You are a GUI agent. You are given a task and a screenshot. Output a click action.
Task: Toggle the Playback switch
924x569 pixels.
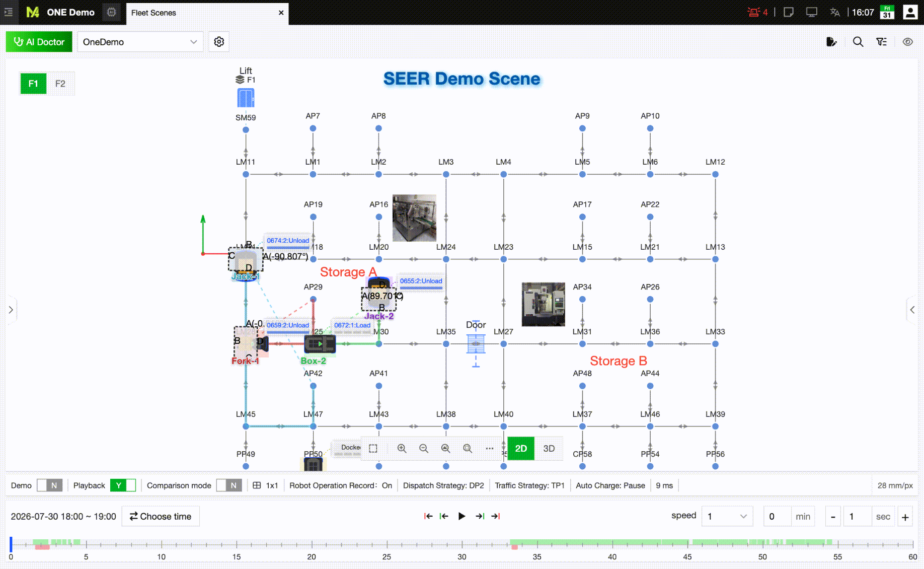point(123,485)
